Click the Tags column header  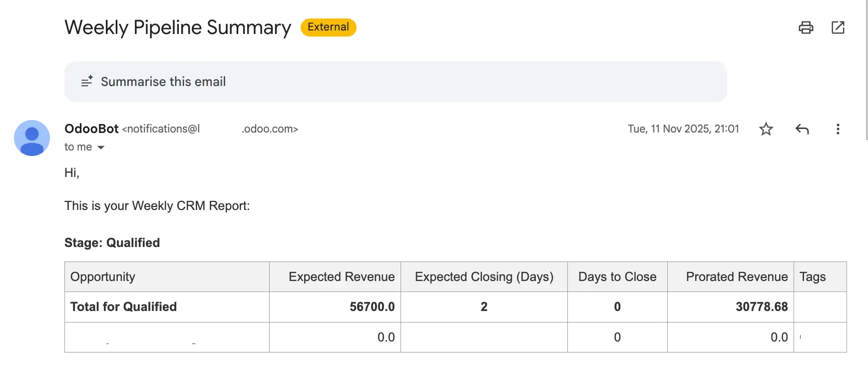pos(813,277)
